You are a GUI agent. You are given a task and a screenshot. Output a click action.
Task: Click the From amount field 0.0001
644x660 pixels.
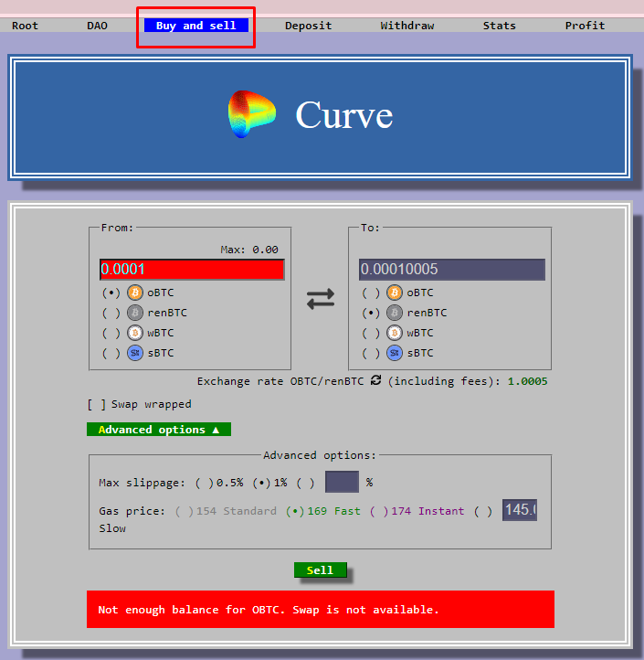[x=192, y=270]
